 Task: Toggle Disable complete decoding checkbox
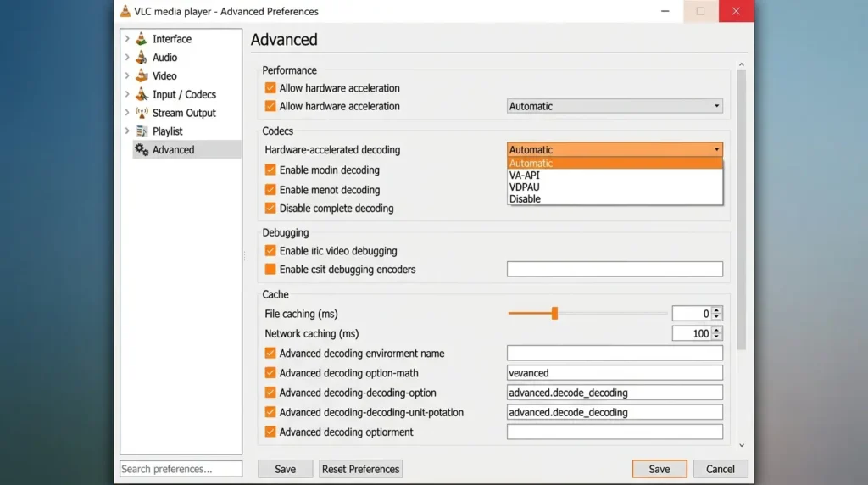270,209
